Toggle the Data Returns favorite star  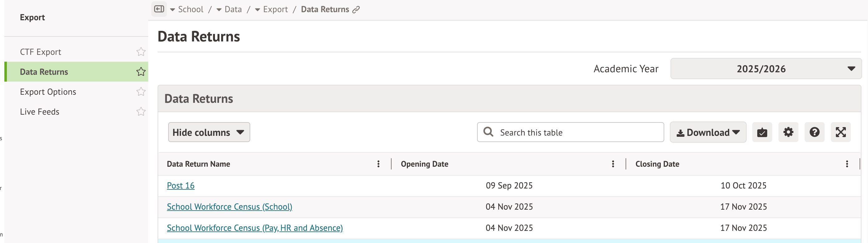tap(141, 72)
